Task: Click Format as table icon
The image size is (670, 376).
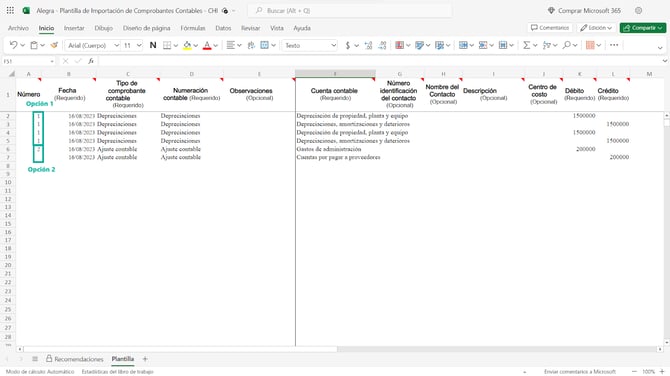Action: (x=419, y=45)
